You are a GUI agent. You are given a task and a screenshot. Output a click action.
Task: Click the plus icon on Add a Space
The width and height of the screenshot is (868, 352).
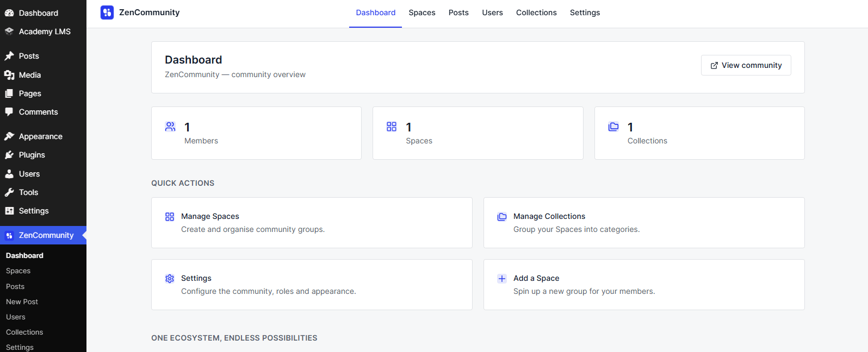502,279
